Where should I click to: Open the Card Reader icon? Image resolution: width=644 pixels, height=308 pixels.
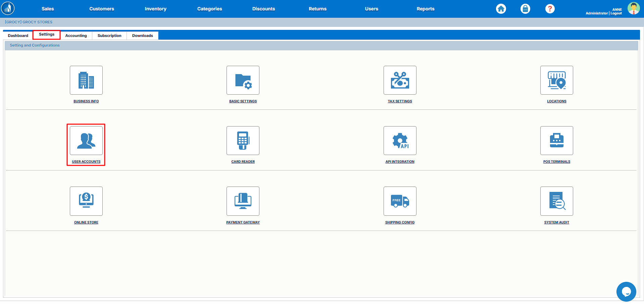pos(243,141)
